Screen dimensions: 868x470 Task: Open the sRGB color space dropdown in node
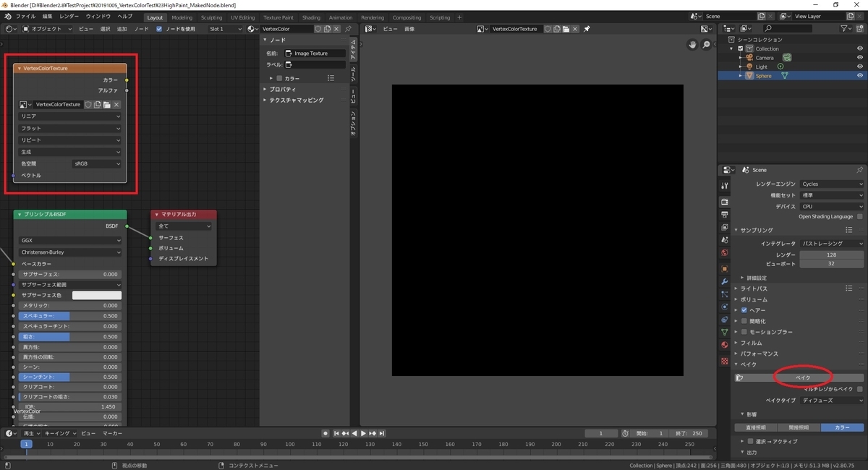point(97,163)
